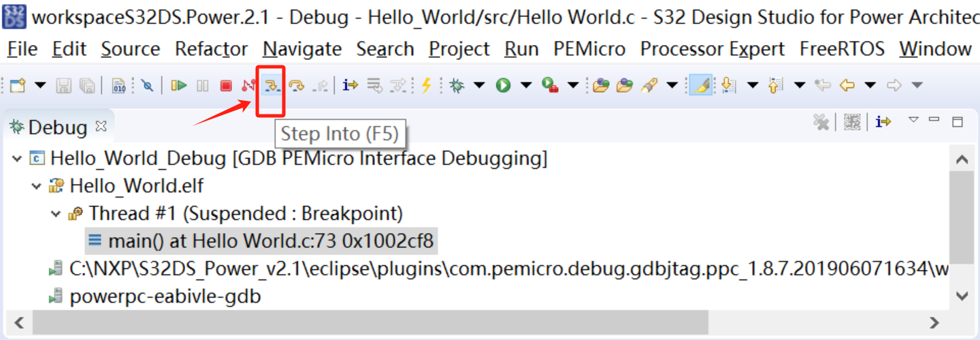This screenshot has height=340, width=980.
Task: Click the Last Edit Location icon
Action: tap(823, 85)
